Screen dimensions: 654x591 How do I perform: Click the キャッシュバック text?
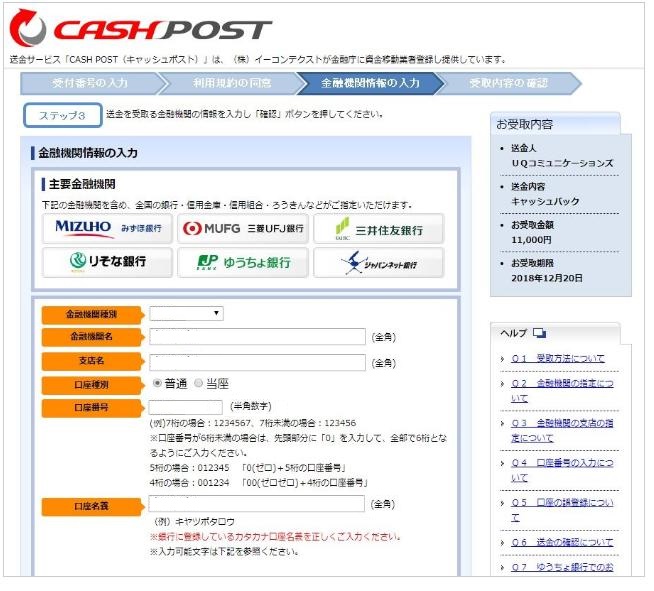point(545,202)
